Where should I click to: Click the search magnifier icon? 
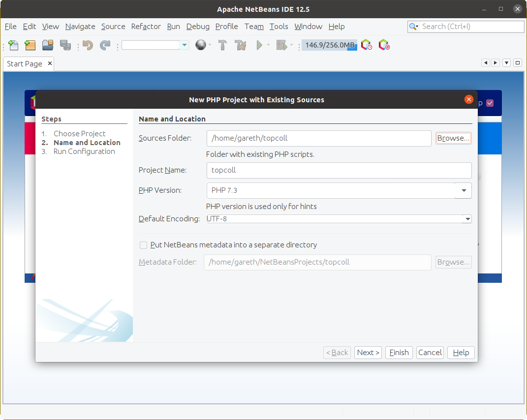coord(413,27)
